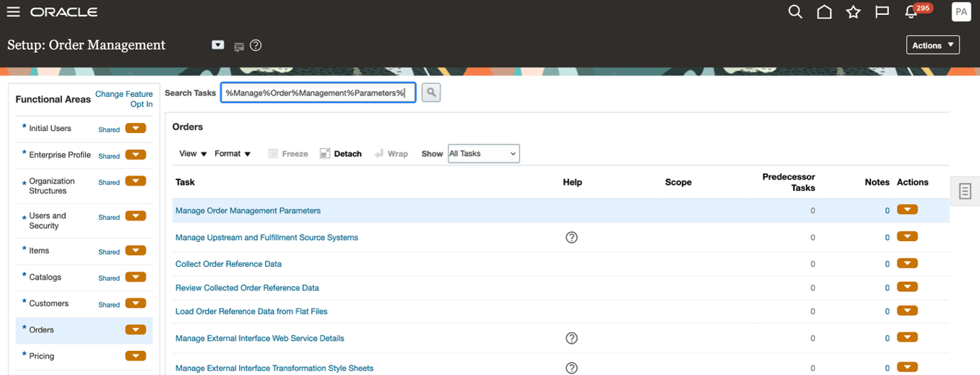Open Manage External Interface Transformation Style Sheets
The width and height of the screenshot is (980, 375).
(x=274, y=368)
